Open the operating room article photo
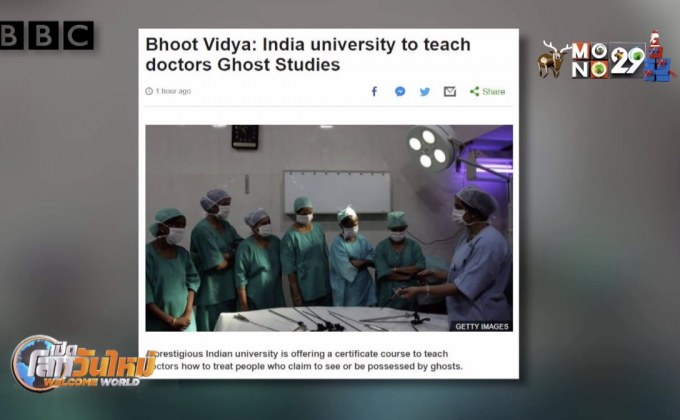Image resolution: width=680 pixels, height=420 pixels. [329, 228]
